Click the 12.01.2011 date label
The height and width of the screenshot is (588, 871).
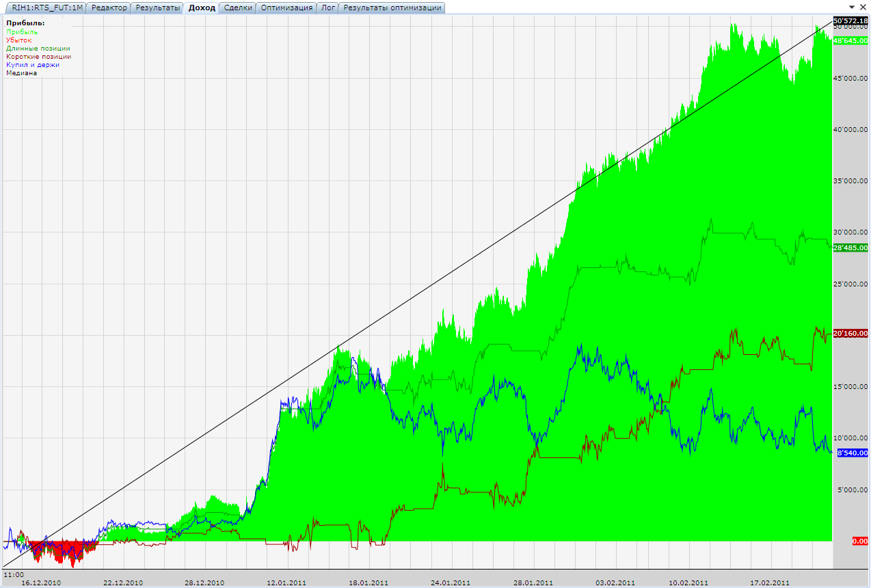coord(286,583)
